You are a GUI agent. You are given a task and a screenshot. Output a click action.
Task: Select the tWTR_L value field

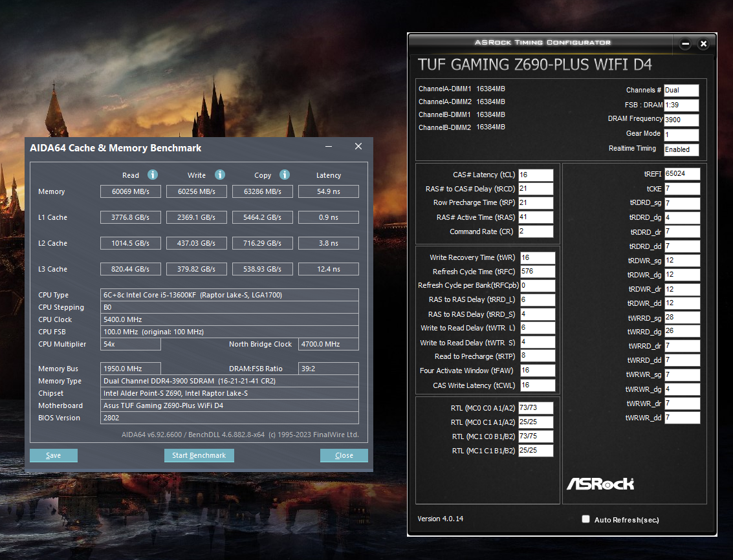[x=538, y=328]
